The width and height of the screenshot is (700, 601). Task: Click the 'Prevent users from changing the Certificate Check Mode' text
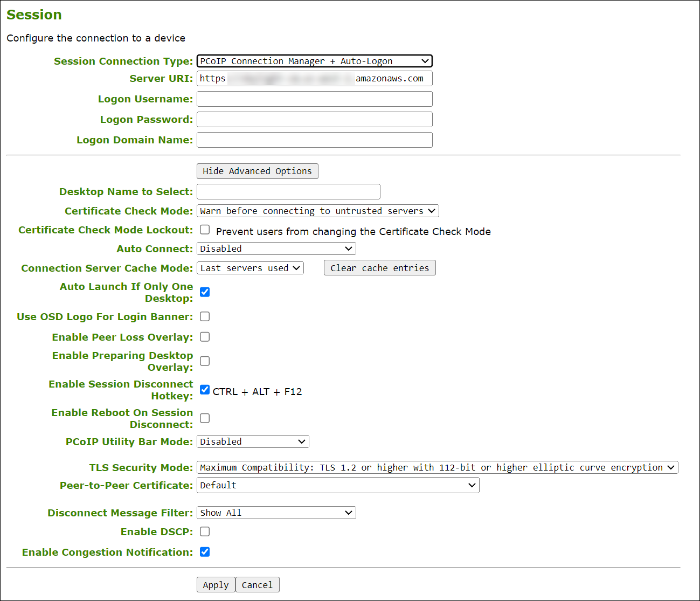tap(354, 232)
